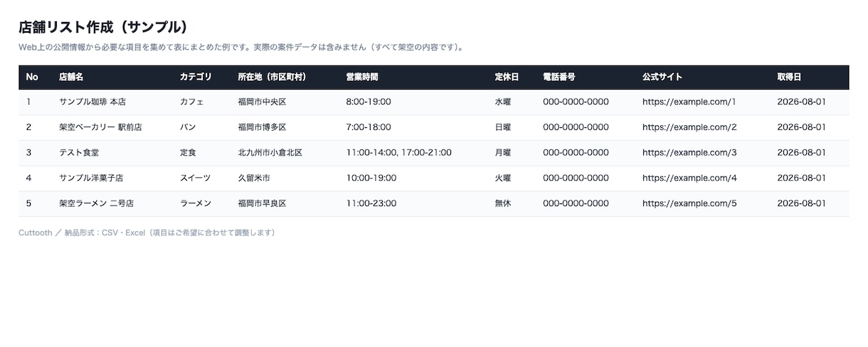Select the サンプル珈琲 本店 cell
Viewport: 868px width, 347px height.
[x=92, y=102]
